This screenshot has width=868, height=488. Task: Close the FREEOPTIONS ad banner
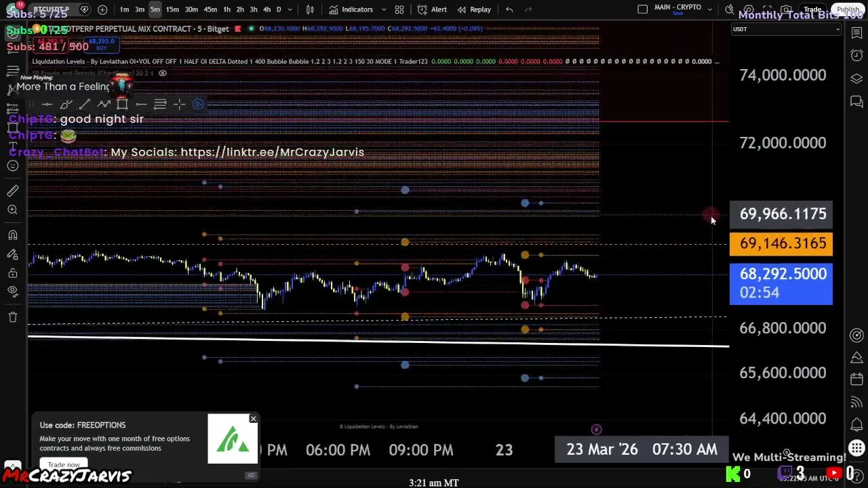[x=254, y=419]
